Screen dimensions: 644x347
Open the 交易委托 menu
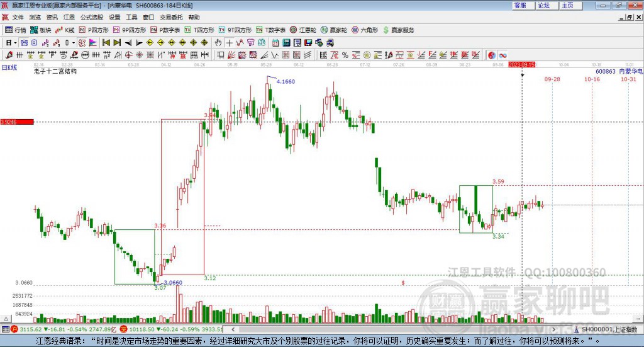point(171,17)
